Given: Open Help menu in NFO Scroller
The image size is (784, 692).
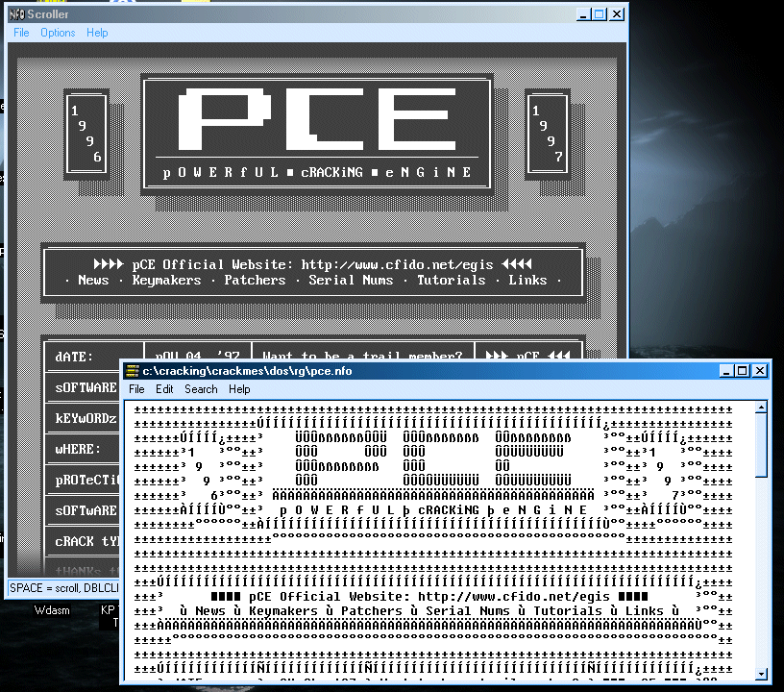Looking at the screenshot, I should tap(97, 33).
